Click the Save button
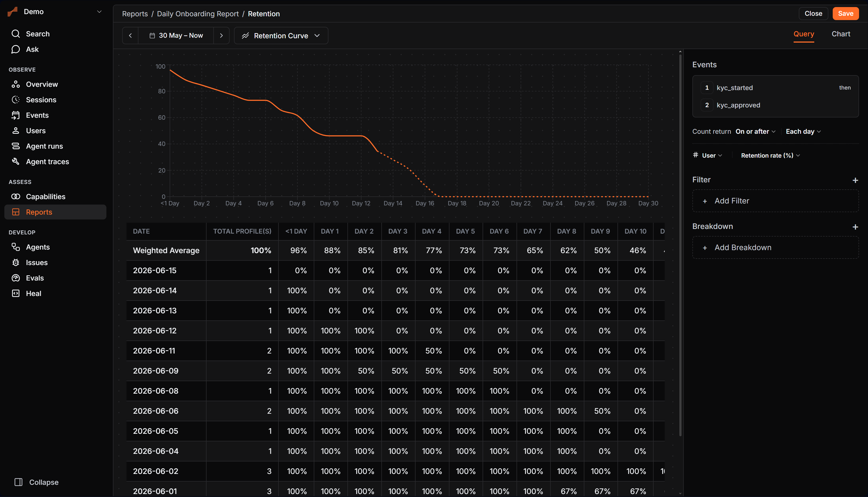This screenshot has height=497, width=868. tap(845, 13)
